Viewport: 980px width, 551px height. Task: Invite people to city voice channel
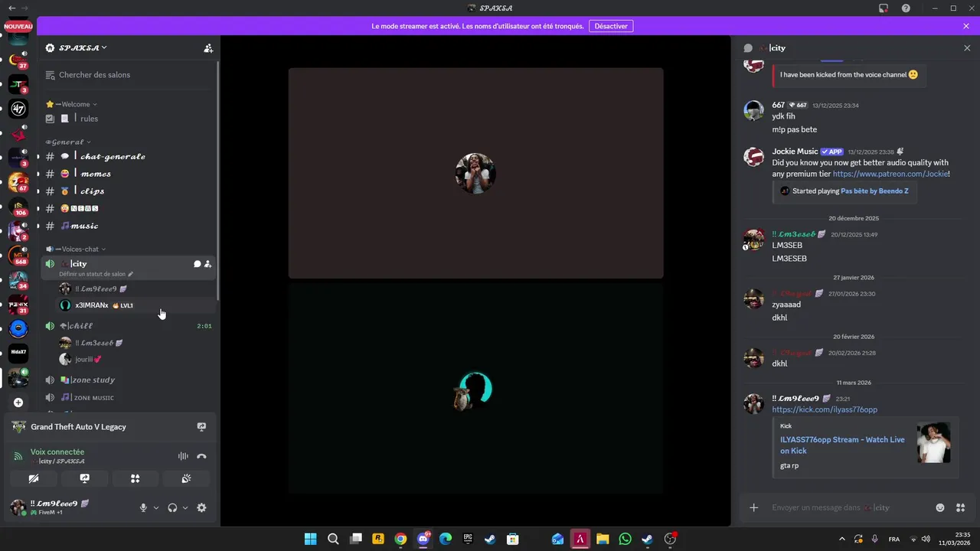coord(207,264)
